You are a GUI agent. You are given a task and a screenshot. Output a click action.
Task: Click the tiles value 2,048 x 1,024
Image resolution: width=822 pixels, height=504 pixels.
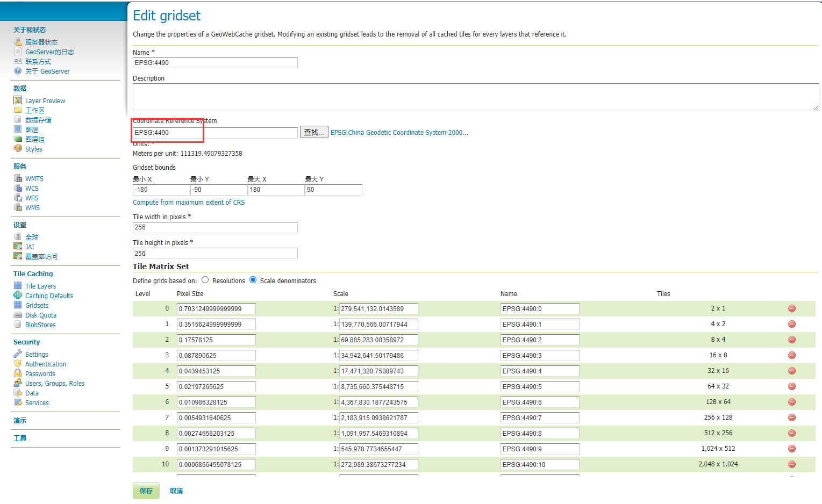point(718,464)
